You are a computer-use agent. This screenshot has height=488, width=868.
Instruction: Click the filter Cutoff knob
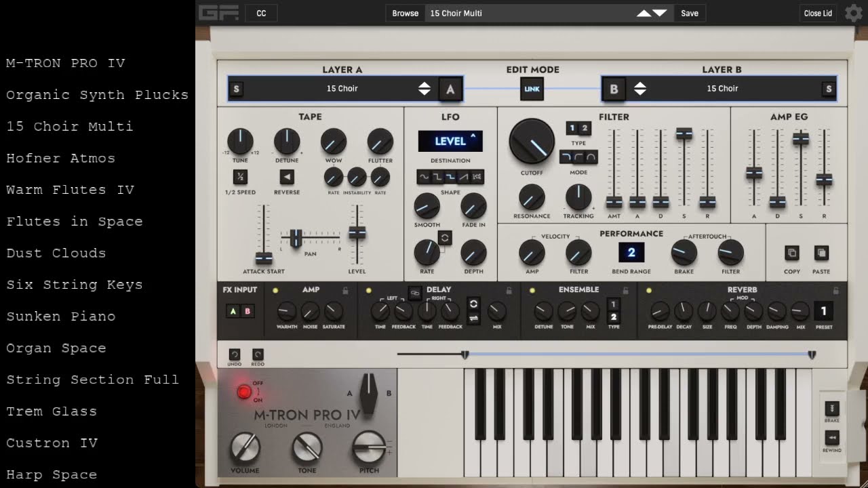532,141
